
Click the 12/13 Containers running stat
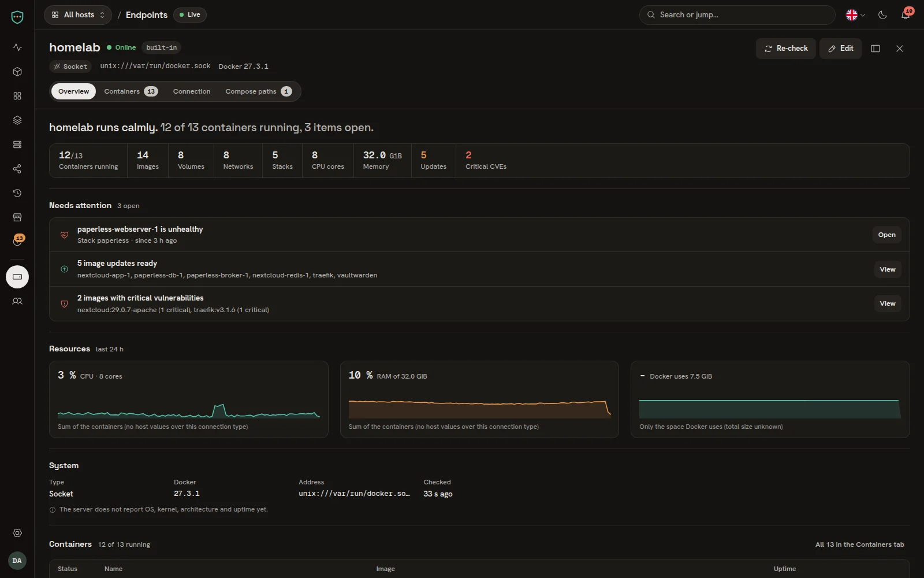[x=88, y=160]
